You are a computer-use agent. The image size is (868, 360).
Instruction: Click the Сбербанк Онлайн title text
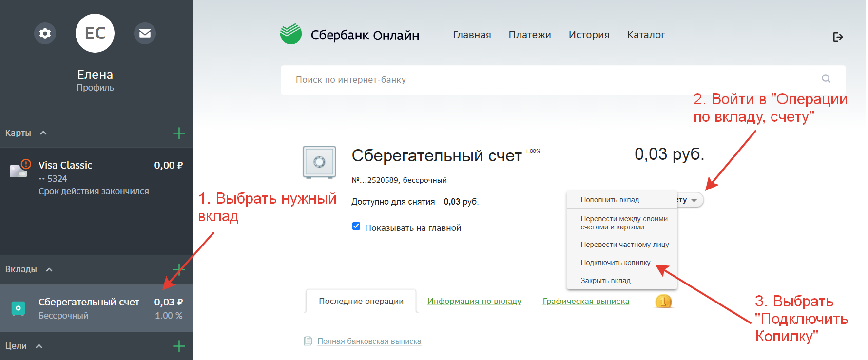point(365,35)
